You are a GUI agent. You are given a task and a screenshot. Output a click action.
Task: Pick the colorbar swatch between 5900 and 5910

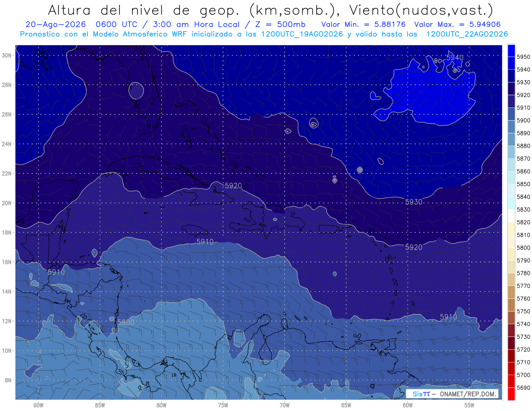[x=511, y=114]
